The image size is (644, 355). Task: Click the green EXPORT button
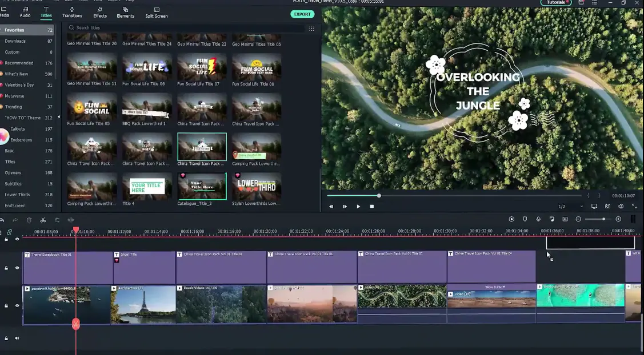302,14
